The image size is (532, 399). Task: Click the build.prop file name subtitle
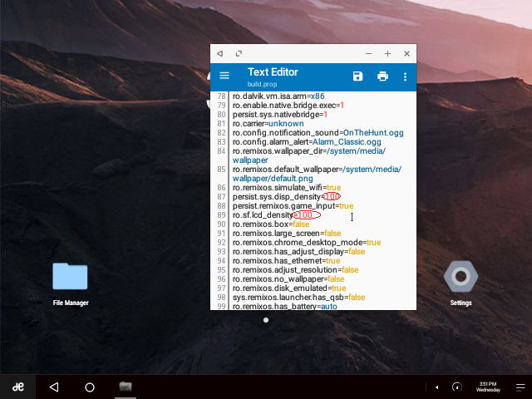point(261,85)
